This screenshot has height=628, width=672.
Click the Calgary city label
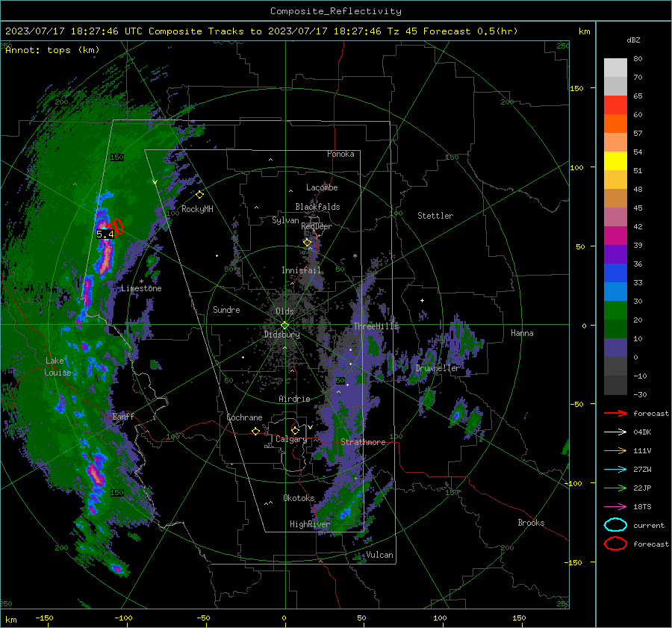(291, 439)
